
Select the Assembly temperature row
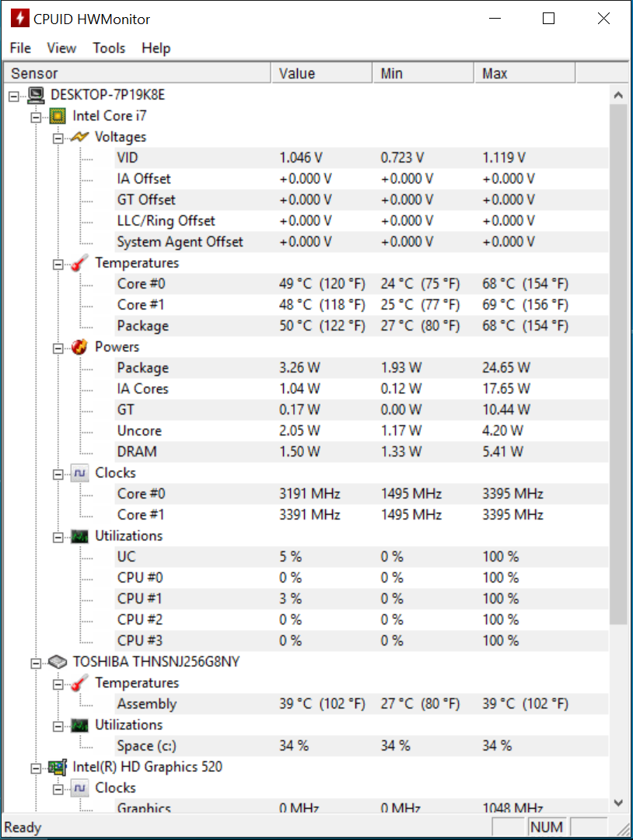362,704
